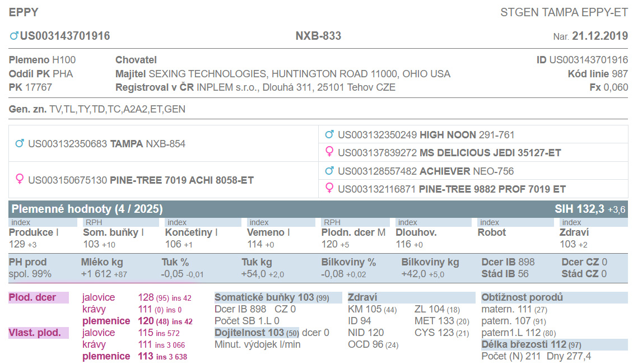Screen dimensions: 633x364
Task: Click Produkce index value 129
Action: pyautogui.click(x=17, y=244)
